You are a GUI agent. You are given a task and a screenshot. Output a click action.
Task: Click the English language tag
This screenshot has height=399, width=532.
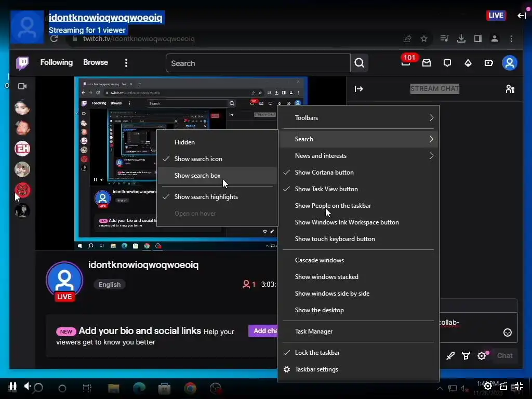coord(110,284)
